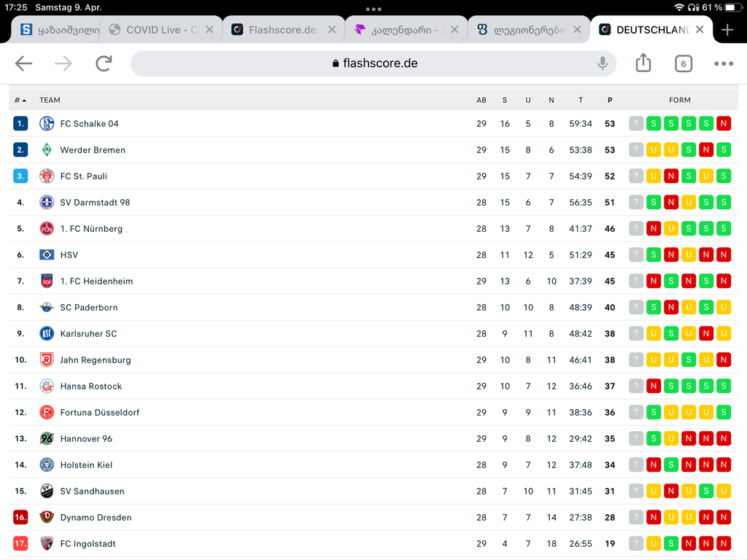Click HSV's red N latest form badge
Screen dimensions: 747x560
click(x=724, y=255)
